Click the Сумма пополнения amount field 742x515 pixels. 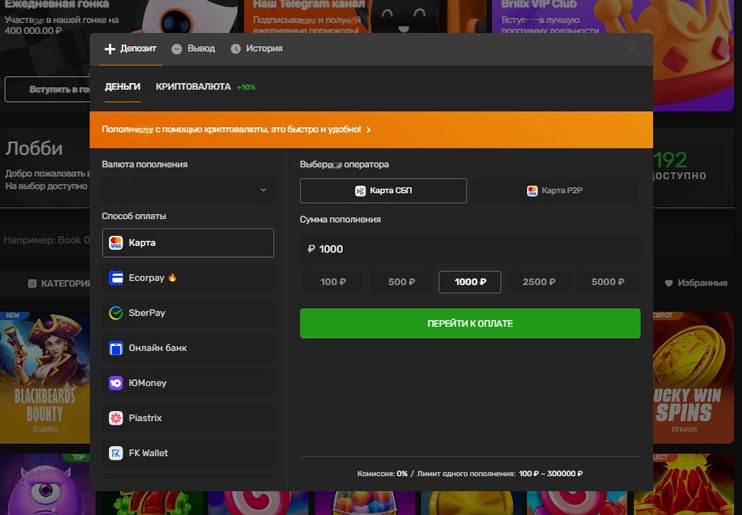[x=470, y=249]
